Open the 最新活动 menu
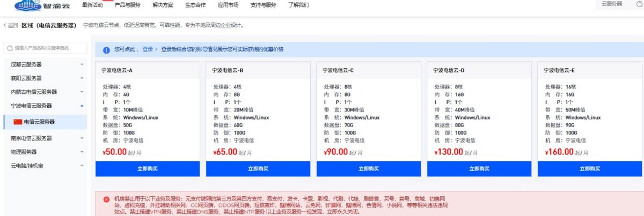This screenshot has width=644, height=216. (x=92, y=5)
